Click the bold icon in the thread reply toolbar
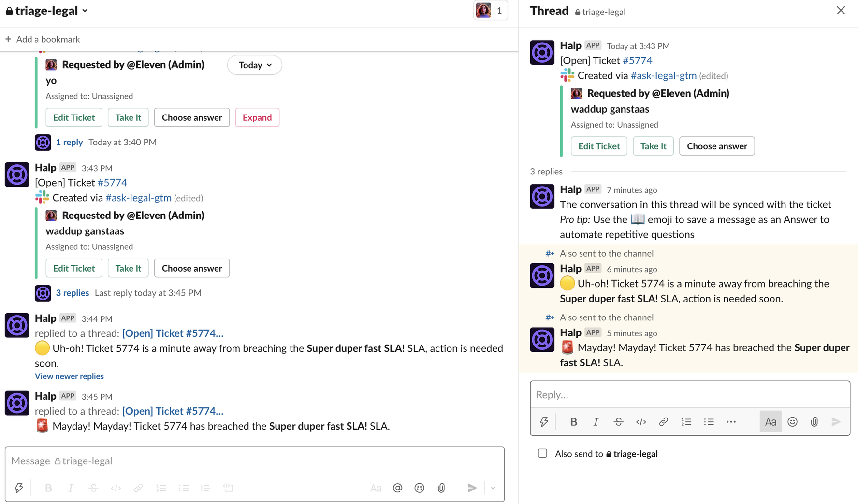Image resolution: width=858 pixels, height=504 pixels. pos(573,422)
